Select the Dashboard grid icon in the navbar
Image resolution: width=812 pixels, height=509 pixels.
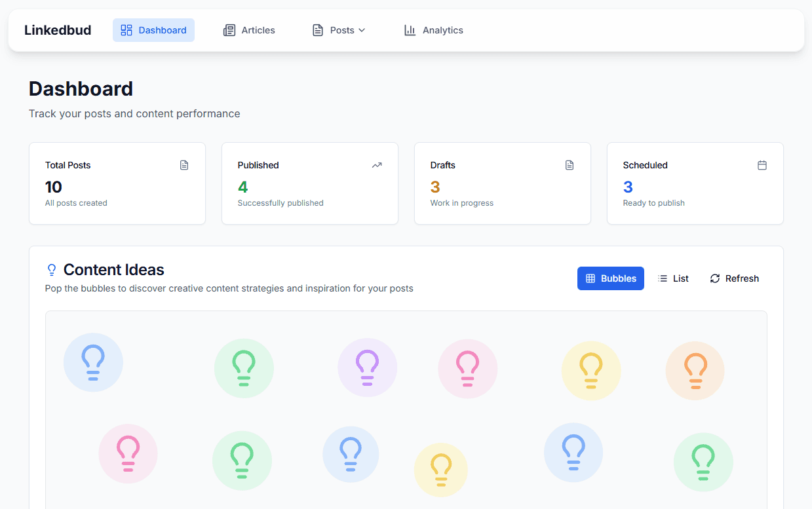point(126,29)
